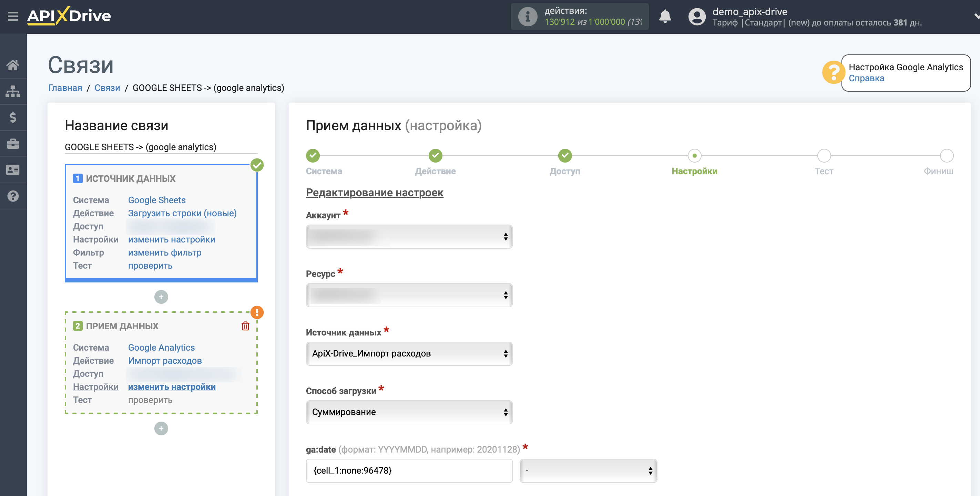Open the help question sidebar icon

(13, 196)
